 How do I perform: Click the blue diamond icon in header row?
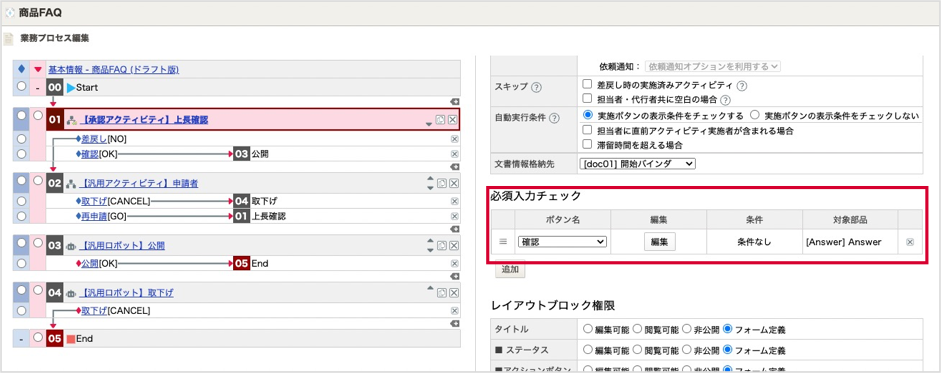(21, 69)
